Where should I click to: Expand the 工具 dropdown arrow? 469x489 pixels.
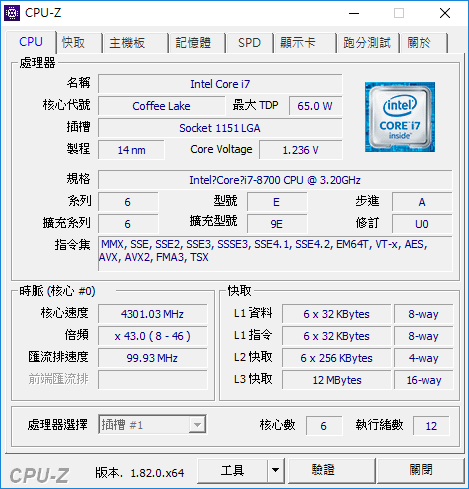click(x=275, y=471)
